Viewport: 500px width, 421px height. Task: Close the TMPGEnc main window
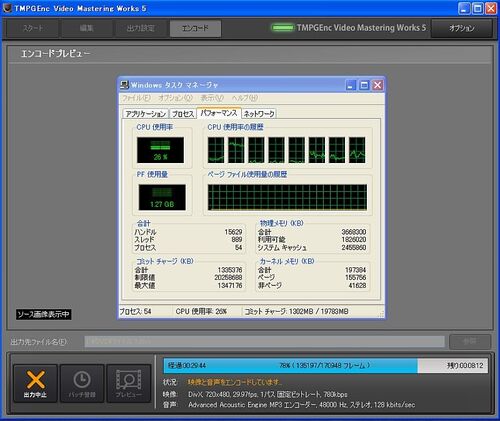tap(491, 8)
